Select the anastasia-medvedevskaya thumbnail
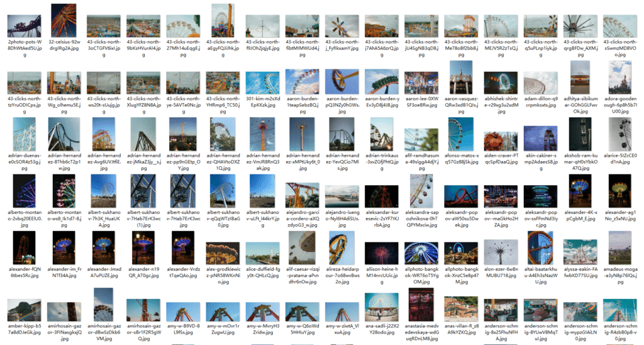This screenshot has width=644, height=345. coord(421,305)
